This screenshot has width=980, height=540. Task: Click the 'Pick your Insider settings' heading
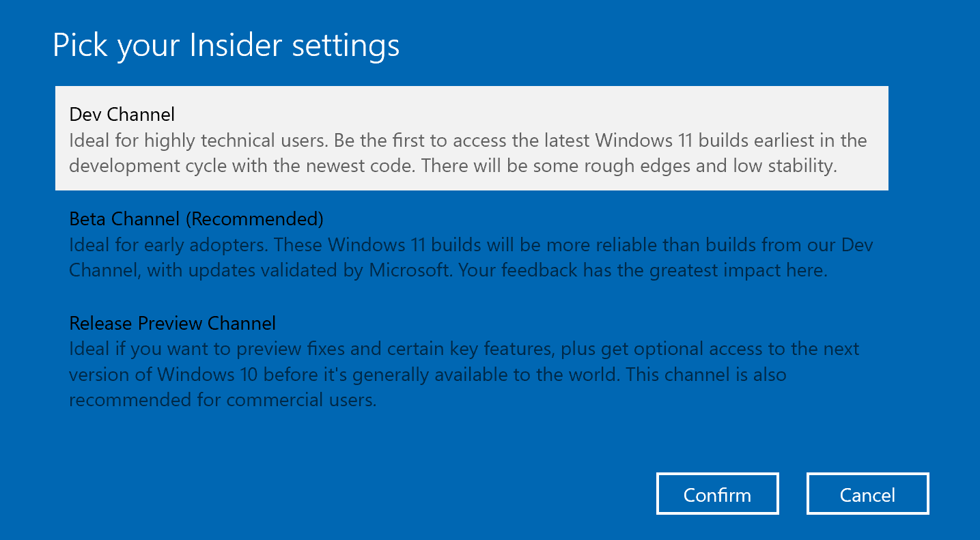coord(226,46)
